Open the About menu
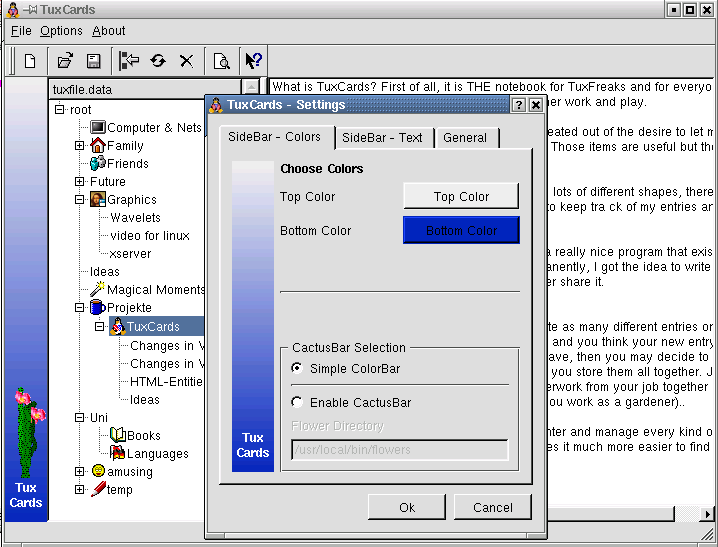718x547 pixels. pos(109,31)
